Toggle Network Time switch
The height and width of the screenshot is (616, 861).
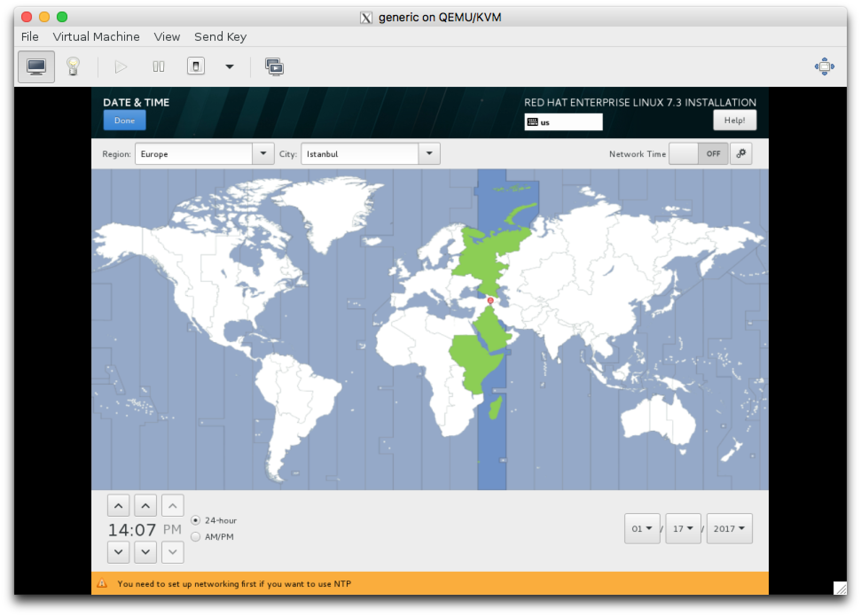click(x=698, y=154)
